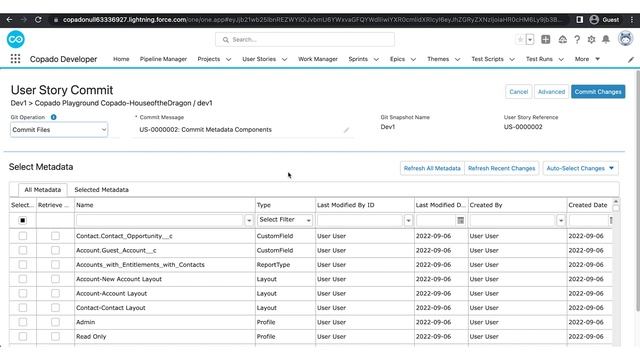Open the Last Modified Date calendar picker
640x360 pixels.
point(460,220)
